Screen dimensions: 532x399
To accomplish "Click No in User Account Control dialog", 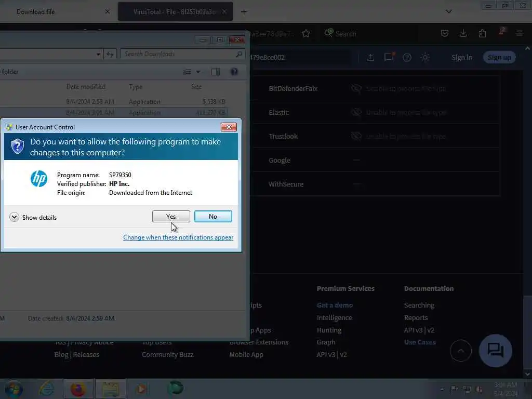I will [213, 217].
